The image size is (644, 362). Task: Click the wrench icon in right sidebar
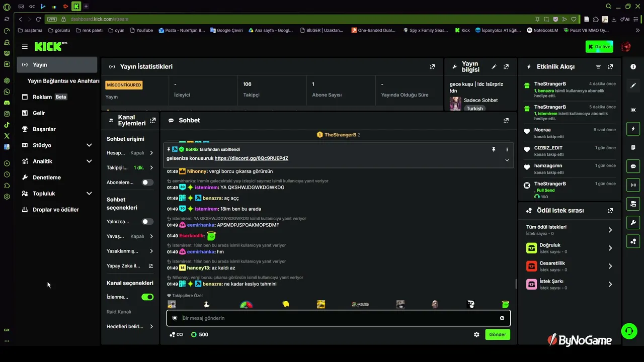(x=633, y=222)
